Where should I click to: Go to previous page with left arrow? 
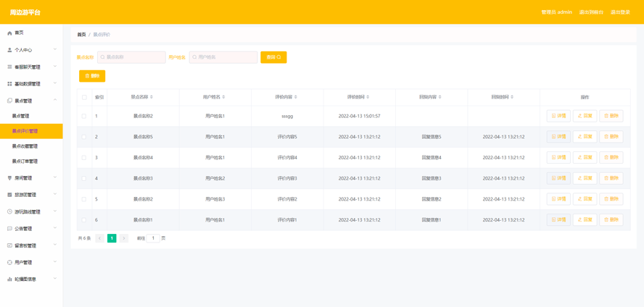click(100, 238)
